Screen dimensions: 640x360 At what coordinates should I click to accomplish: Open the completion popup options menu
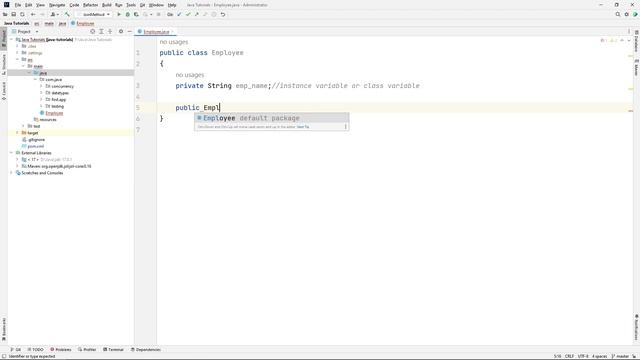coord(345,127)
